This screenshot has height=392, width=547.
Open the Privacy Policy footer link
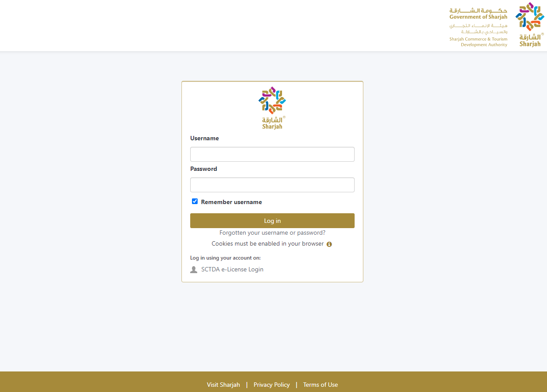point(272,385)
